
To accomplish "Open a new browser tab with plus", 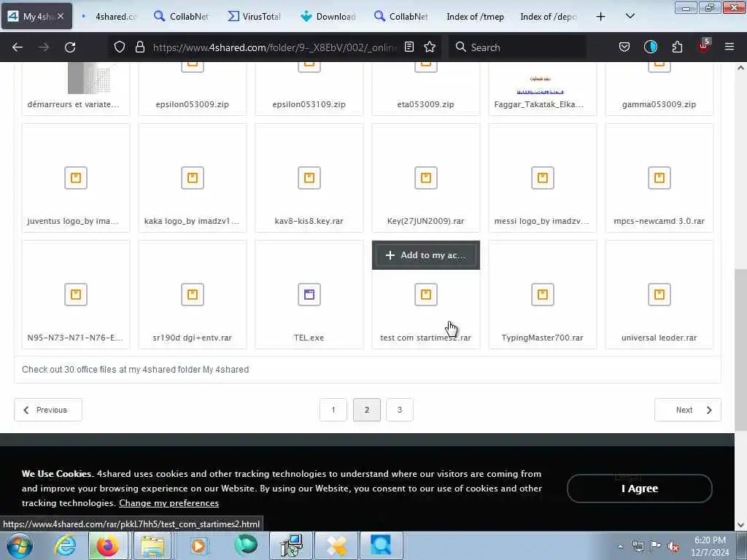I will (601, 17).
